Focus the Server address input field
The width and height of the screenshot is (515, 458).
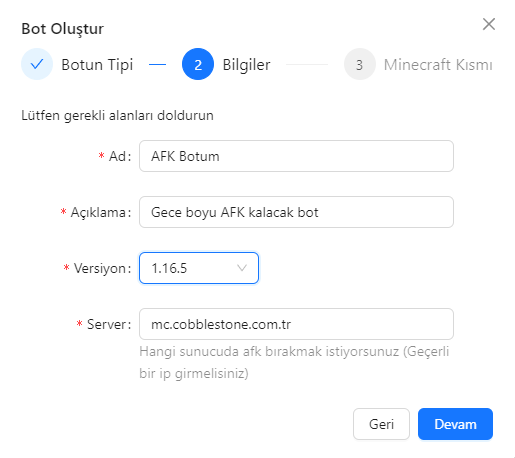[296, 324]
